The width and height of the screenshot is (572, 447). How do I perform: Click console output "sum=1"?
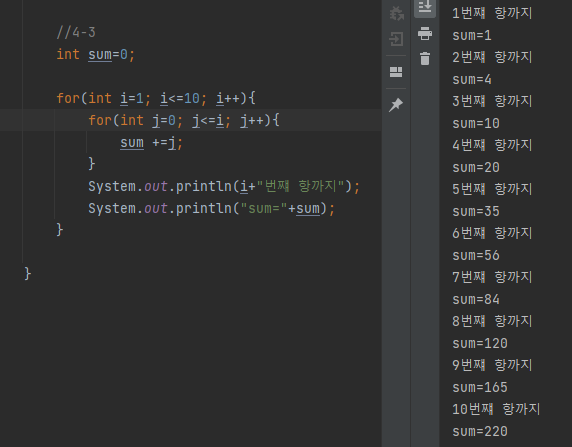472,36
